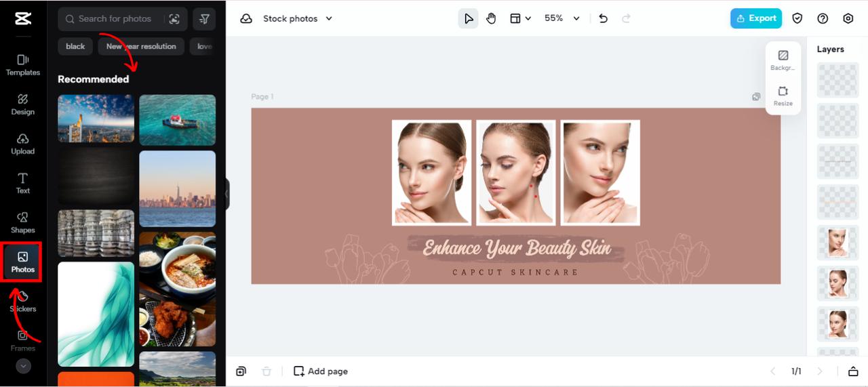Viewport: 868px width, 387px height.
Task: Delete page trash icon
Action: (267, 371)
